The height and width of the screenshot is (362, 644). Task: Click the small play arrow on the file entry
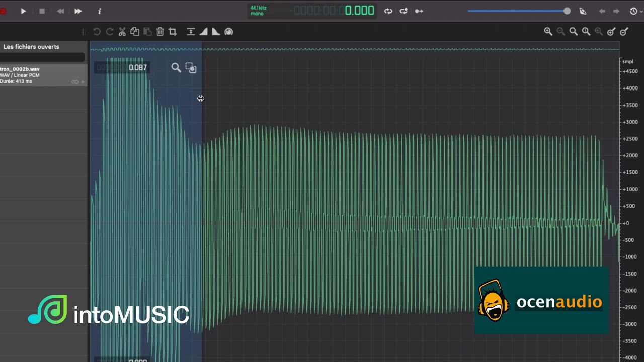pyautogui.click(x=83, y=82)
